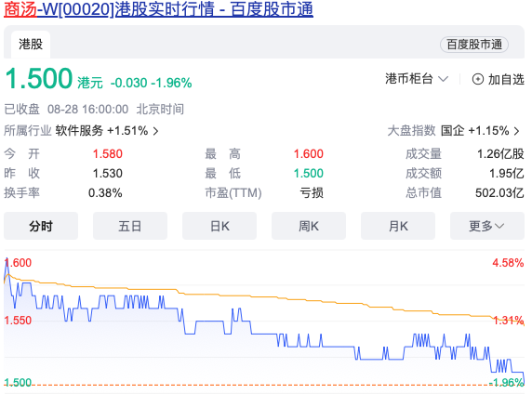
Task: Click the 4.58% chart axis label
Action: (508, 263)
